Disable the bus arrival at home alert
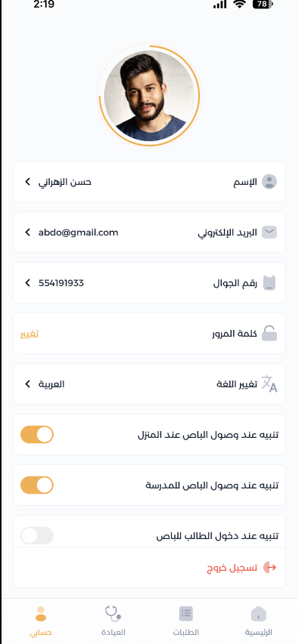The height and width of the screenshot is (644, 298). click(x=37, y=435)
